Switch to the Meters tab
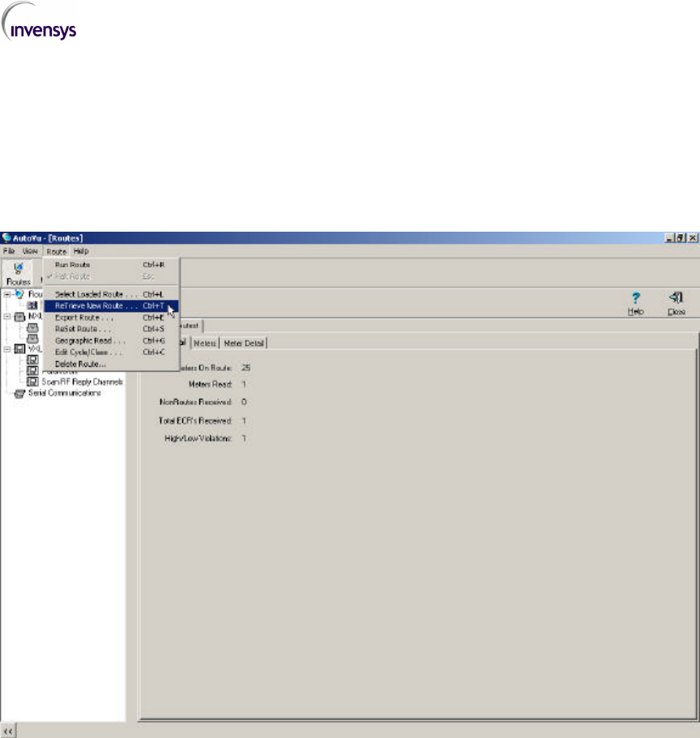Viewport: 700px width, 738px height. [x=205, y=343]
